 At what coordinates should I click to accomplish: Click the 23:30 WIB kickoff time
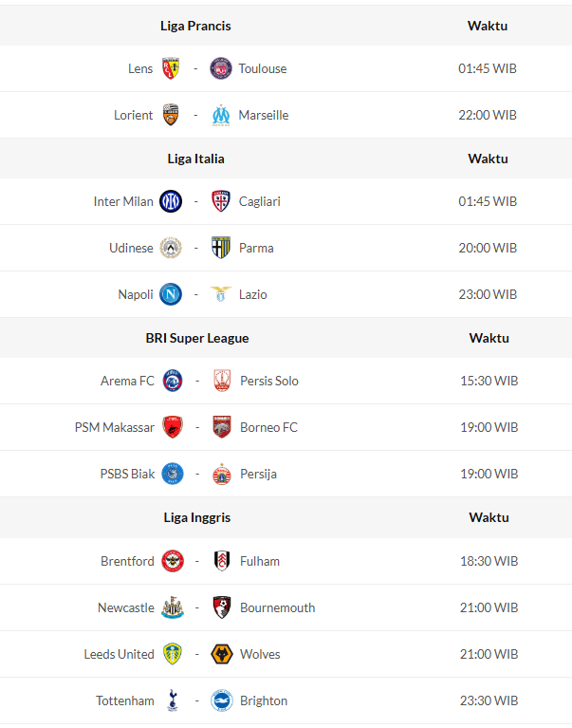pos(489,700)
